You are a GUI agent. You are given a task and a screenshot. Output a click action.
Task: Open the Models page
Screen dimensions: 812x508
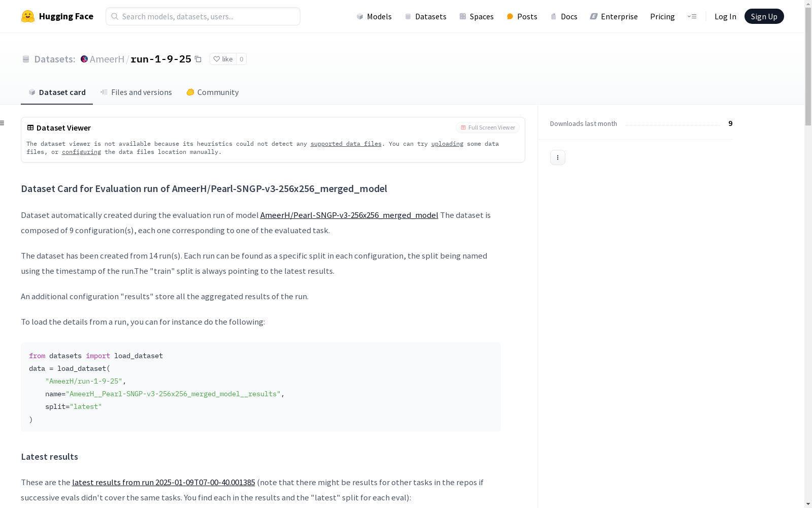pos(374,16)
